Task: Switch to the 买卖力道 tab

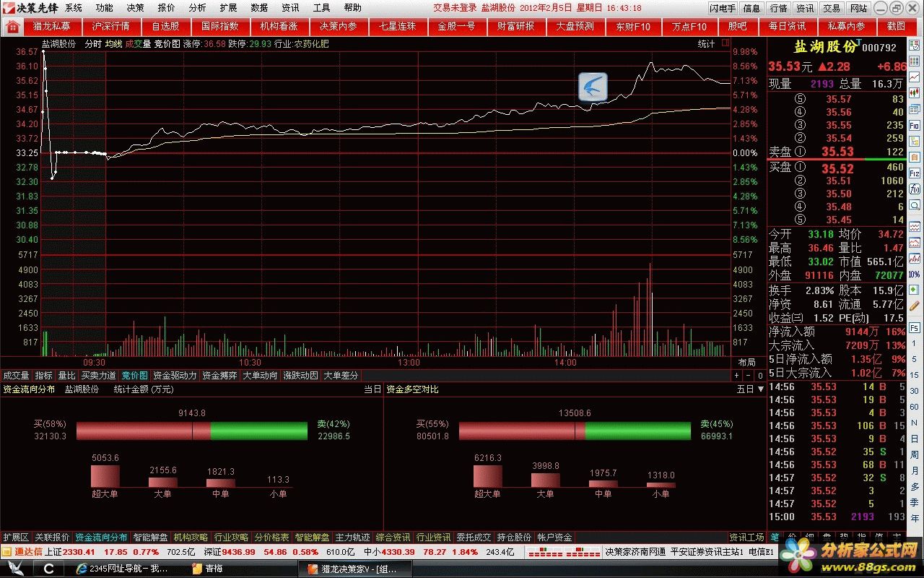Action: point(98,376)
